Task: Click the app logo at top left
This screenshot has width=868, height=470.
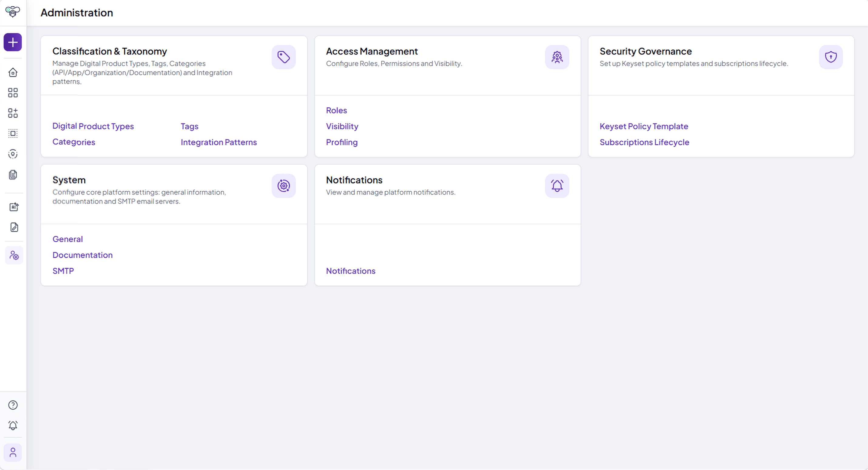Action: 13,12
